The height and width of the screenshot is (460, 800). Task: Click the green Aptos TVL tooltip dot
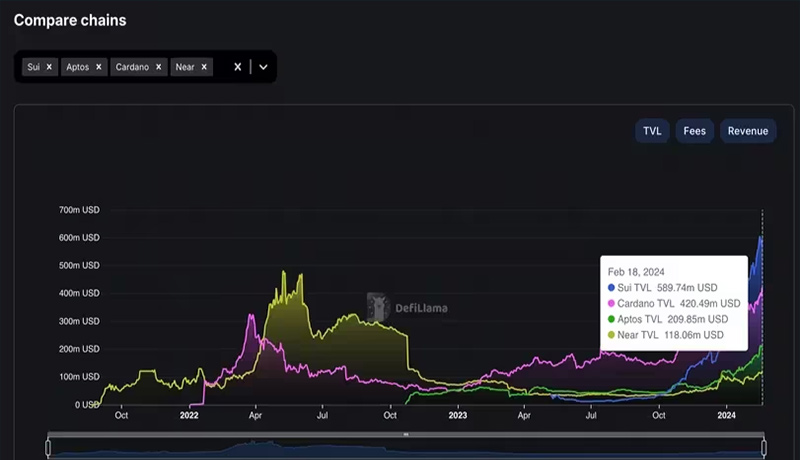pos(612,319)
